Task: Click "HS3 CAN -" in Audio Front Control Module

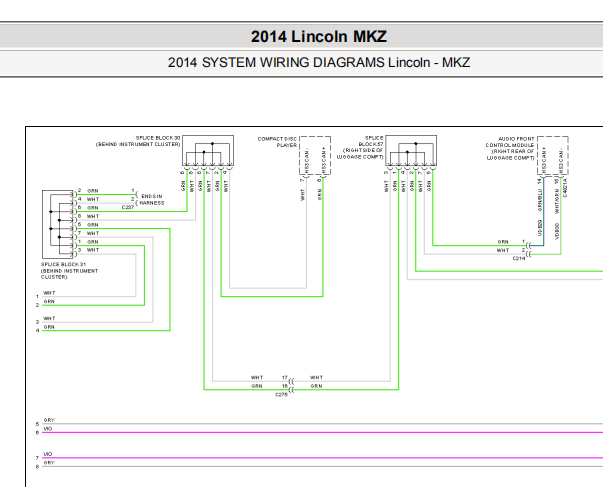Action: click(x=561, y=161)
